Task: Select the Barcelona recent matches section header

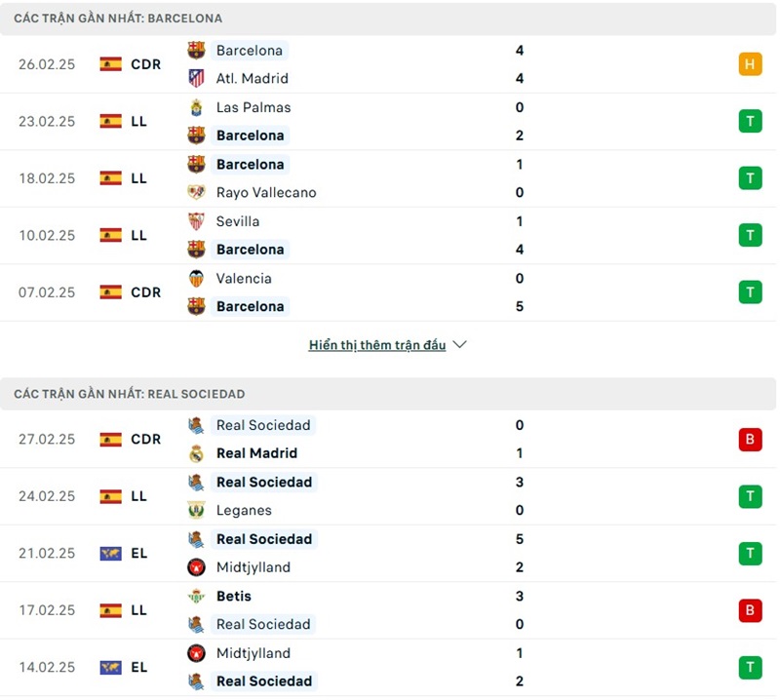Action: click(x=118, y=18)
